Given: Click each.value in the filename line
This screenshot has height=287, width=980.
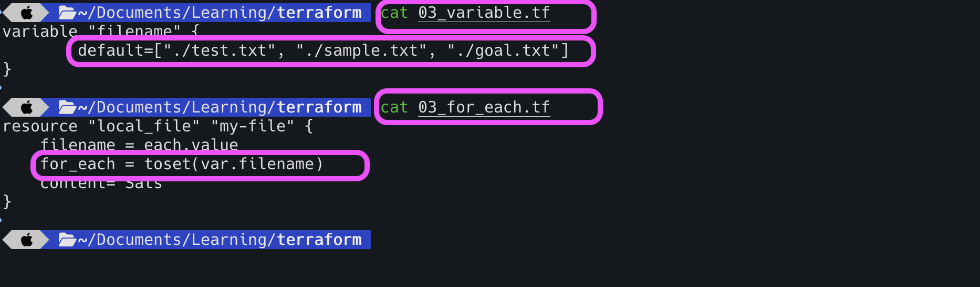Looking at the screenshot, I should [191, 145].
